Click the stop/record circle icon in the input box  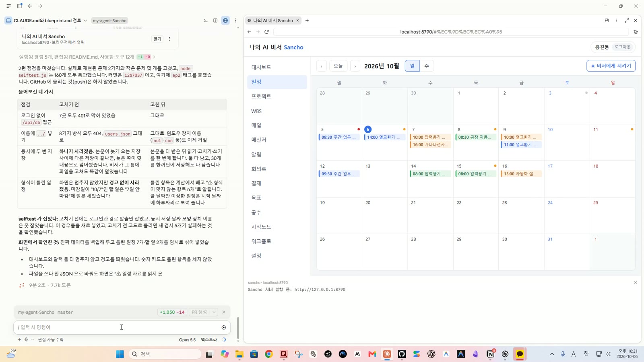[x=224, y=327]
